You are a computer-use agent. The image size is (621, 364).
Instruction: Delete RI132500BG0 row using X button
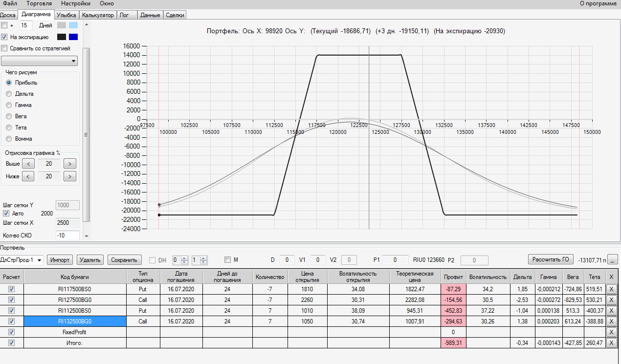(611, 321)
